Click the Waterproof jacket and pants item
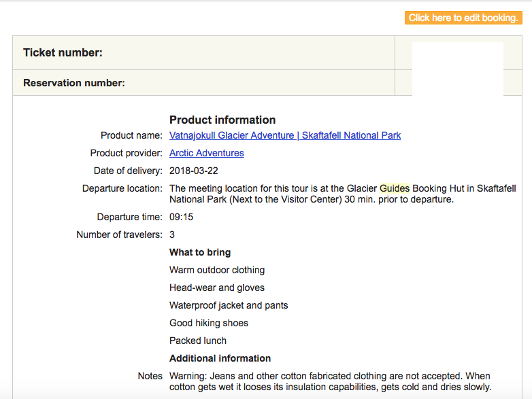This screenshot has height=399, width=532. (x=229, y=305)
